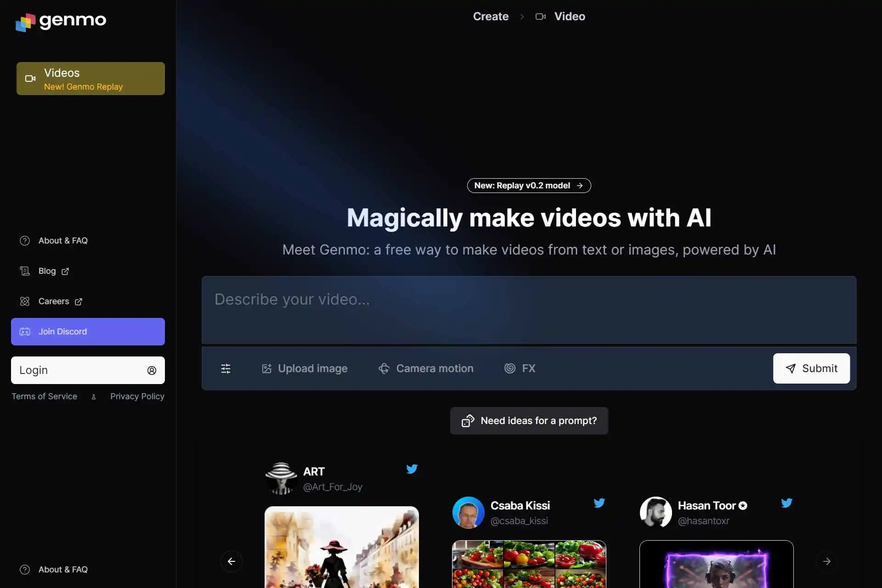Click the Blog external link arrow icon
This screenshot has height=588, width=882.
65,271
